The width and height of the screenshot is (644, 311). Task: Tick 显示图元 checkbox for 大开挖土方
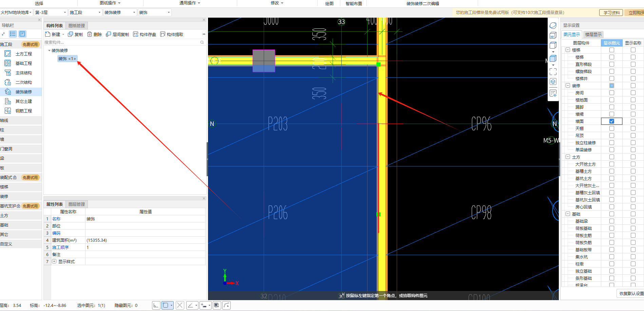tap(612, 164)
